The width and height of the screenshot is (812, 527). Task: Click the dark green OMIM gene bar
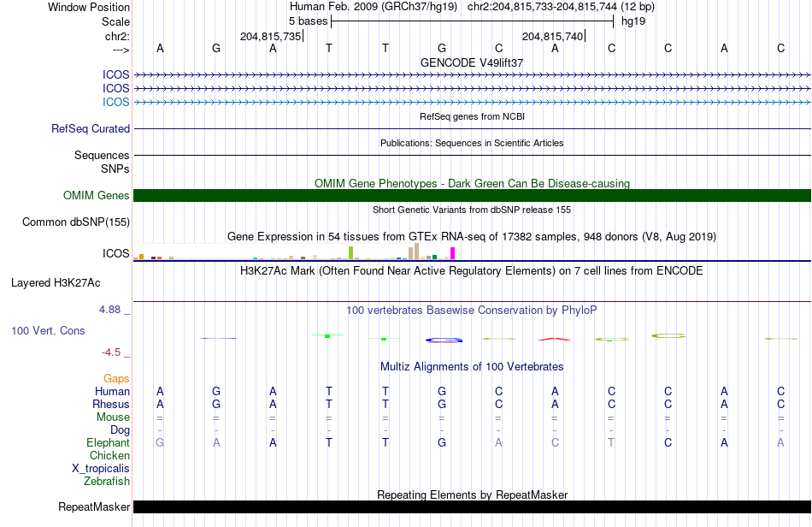472,195
